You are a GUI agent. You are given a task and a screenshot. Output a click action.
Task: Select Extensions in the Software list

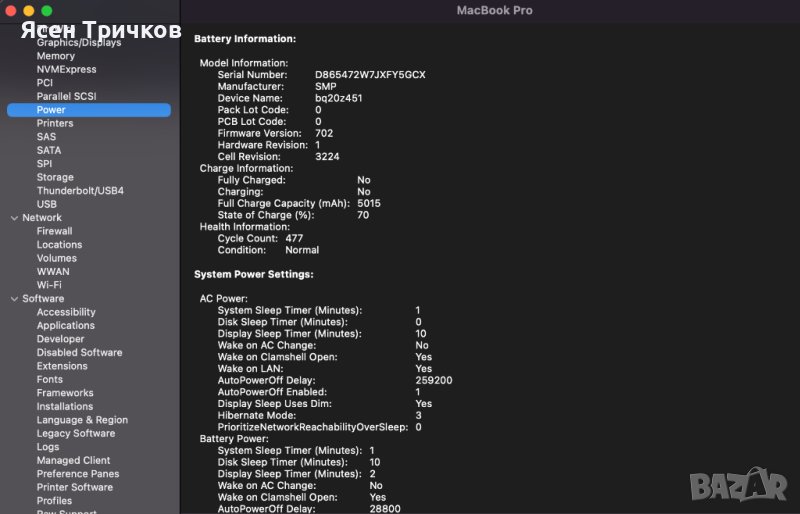coord(62,366)
